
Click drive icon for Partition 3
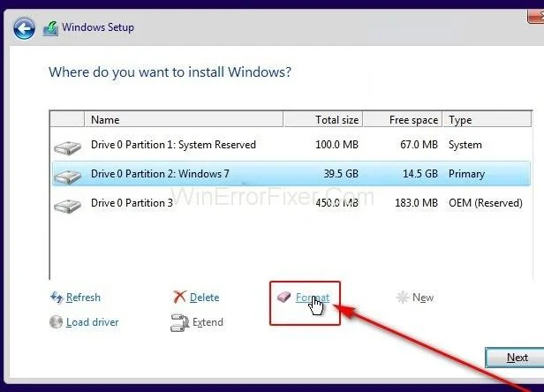point(68,206)
